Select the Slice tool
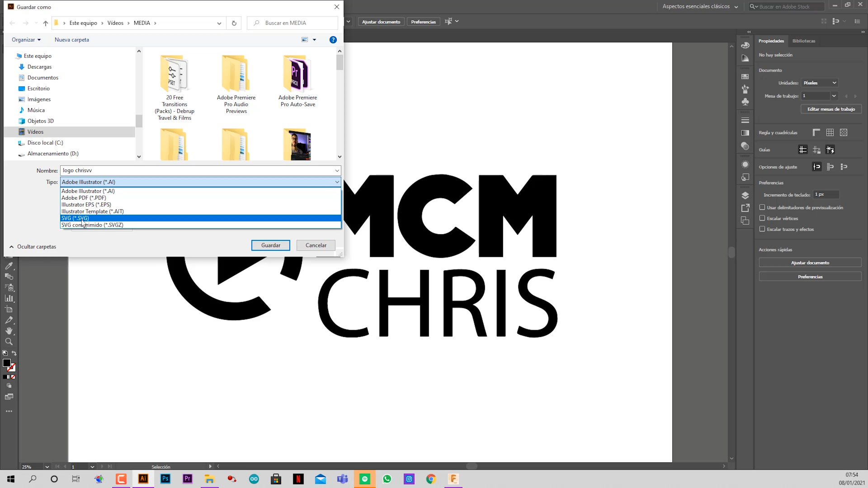This screenshot has width=868, height=488. (x=9, y=320)
